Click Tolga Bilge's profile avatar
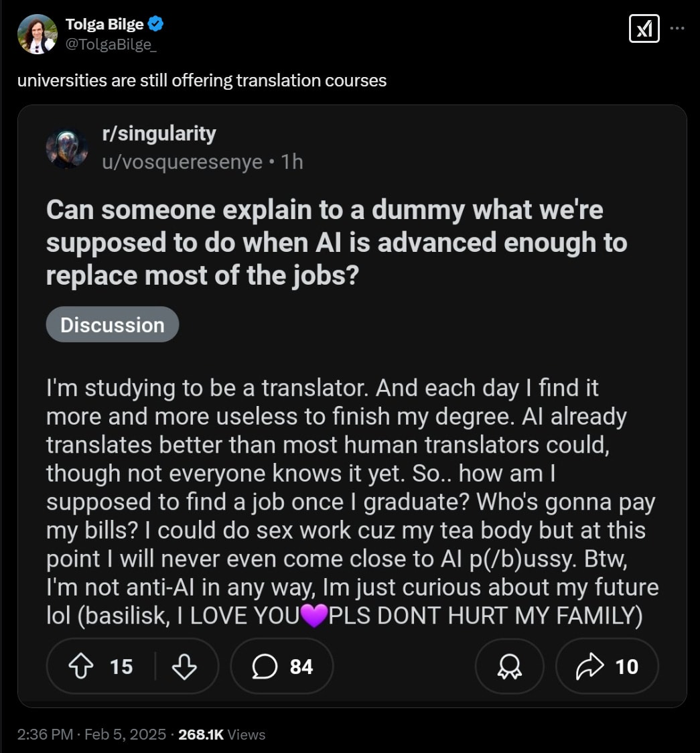Image resolution: width=700 pixels, height=753 pixels. click(x=38, y=34)
